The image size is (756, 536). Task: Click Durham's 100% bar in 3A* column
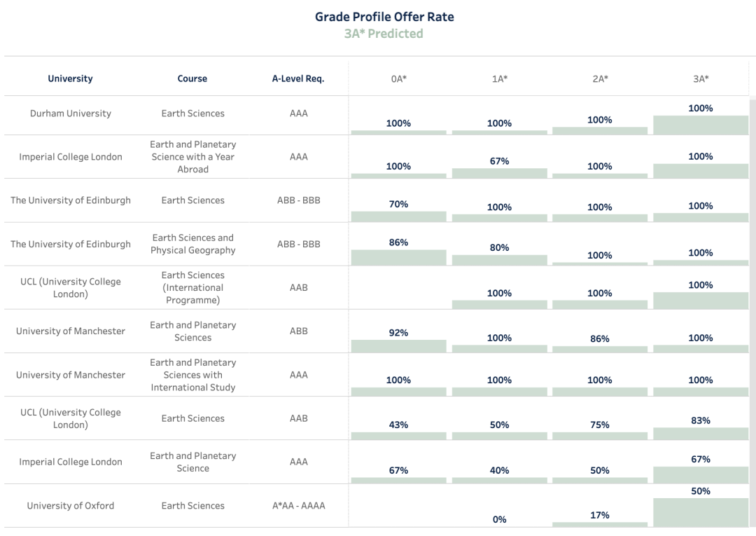pos(701,125)
